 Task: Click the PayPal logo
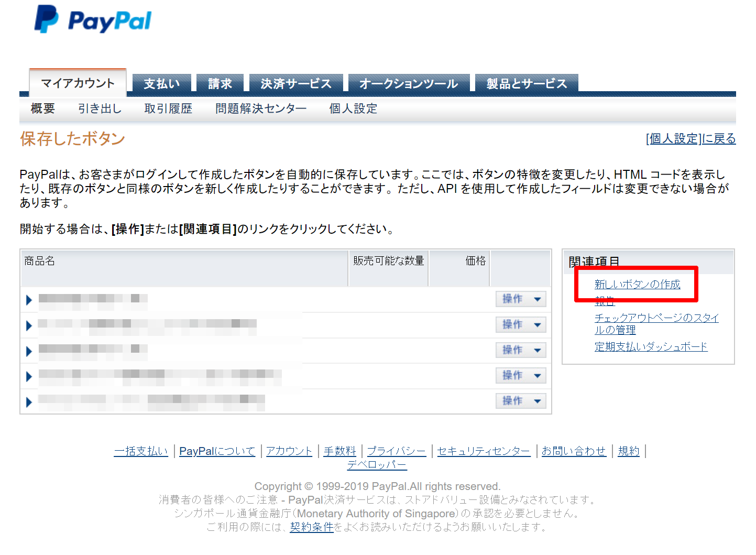click(x=93, y=20)
